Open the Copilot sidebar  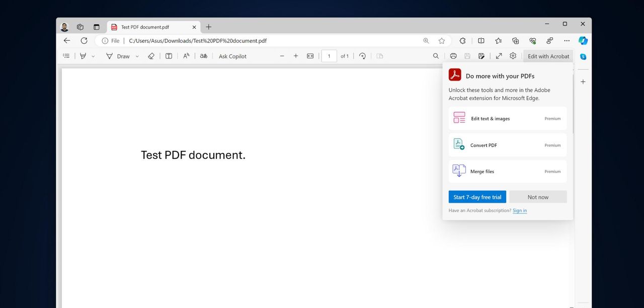coord(583,41)
